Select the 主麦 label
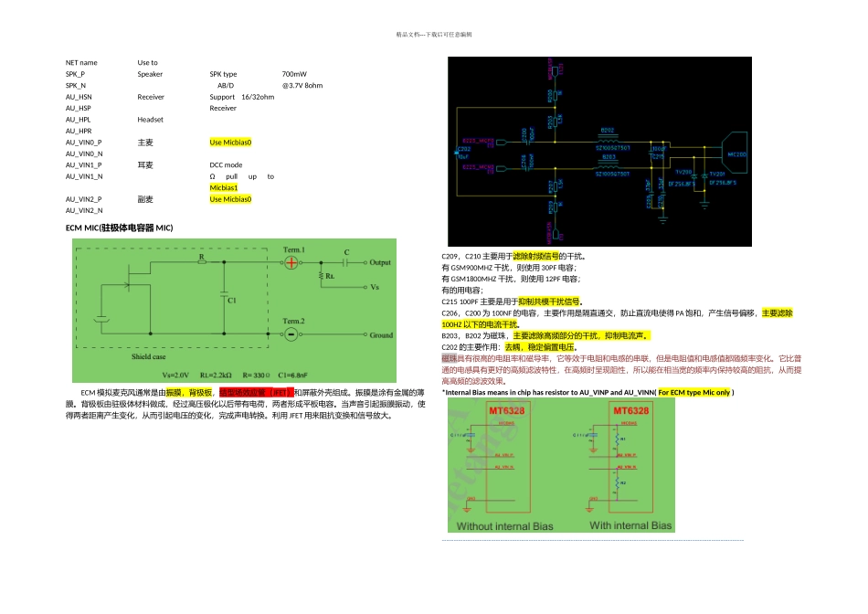This screenshot has height=614, width=868. coord(145,143)
